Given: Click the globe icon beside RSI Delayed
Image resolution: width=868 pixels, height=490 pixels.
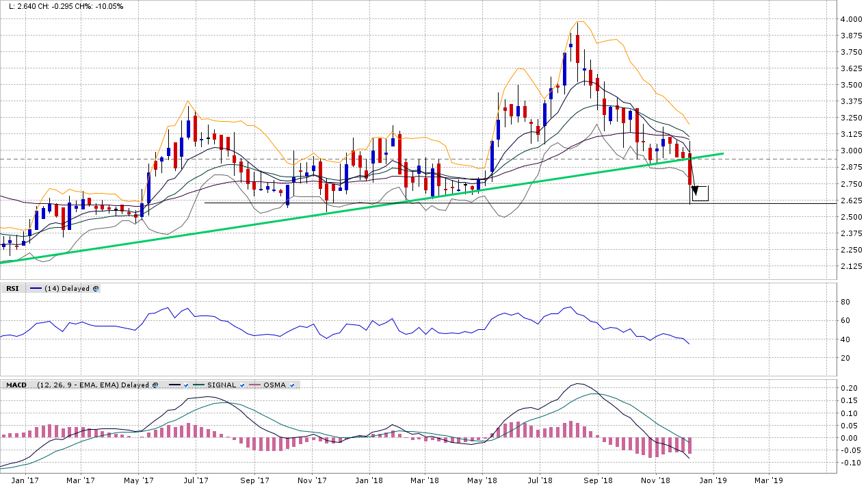Looking at the screenshot, I should tap(96, 289).
